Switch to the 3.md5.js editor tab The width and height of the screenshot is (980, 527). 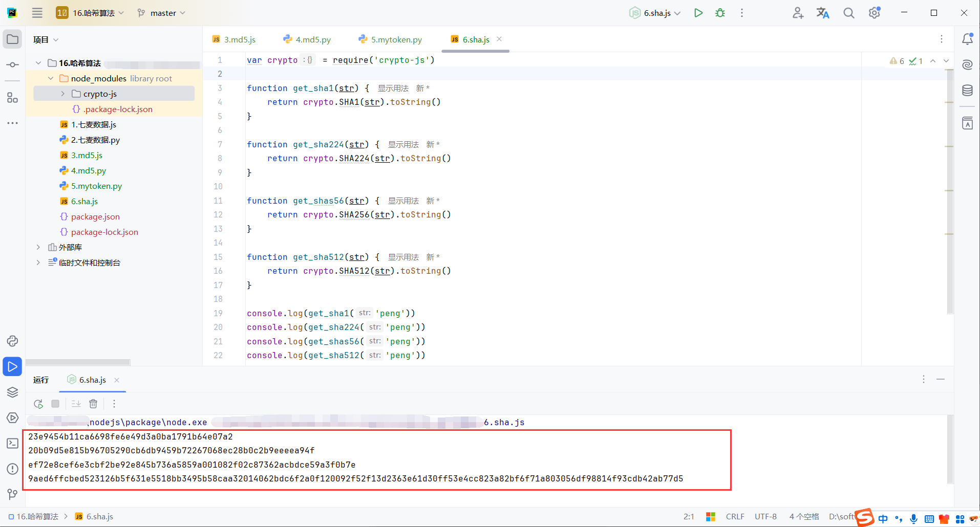point(234,39)
